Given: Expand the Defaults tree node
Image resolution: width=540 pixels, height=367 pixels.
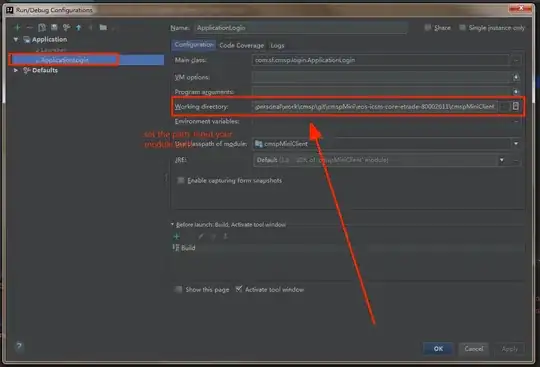Looking at the screenshot, I should coord(16,70).
